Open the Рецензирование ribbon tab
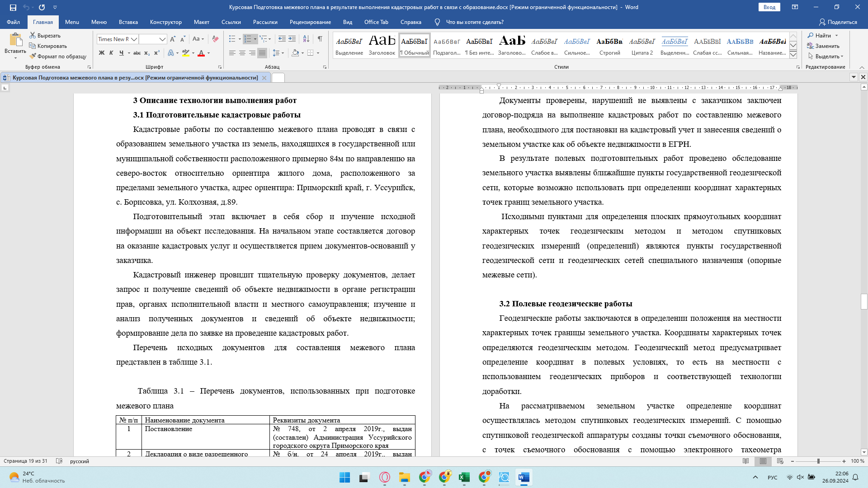 pyautogui.click(x=310, y=22)
